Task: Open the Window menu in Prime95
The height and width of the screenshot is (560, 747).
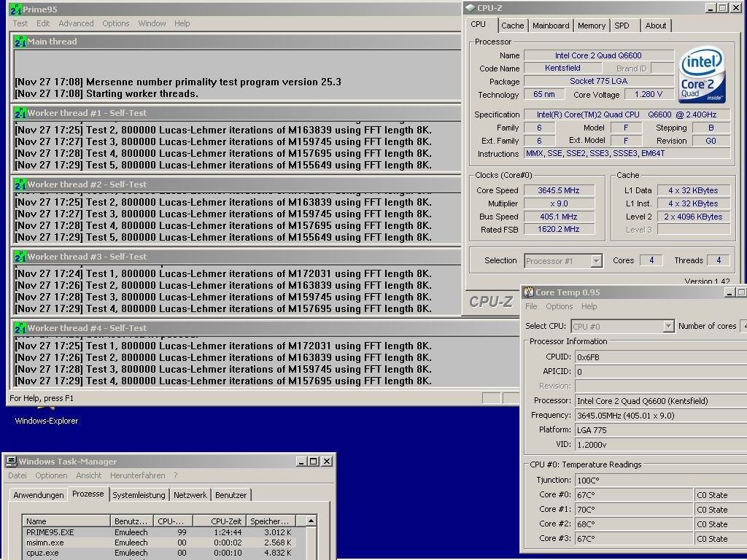Action: [152, 23]
